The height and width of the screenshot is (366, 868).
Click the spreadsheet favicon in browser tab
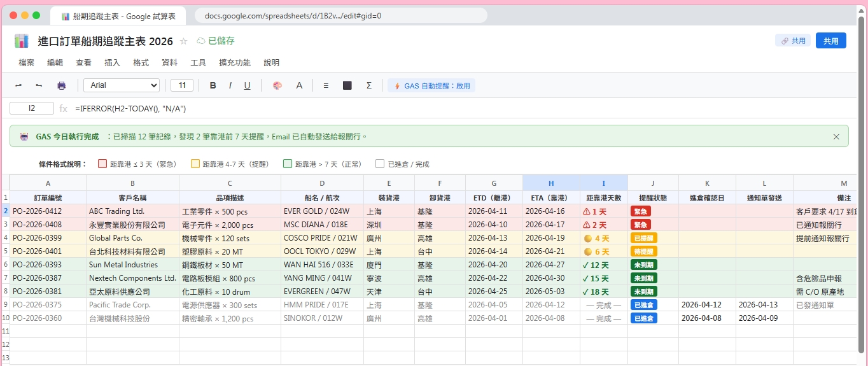coord(66,16)
